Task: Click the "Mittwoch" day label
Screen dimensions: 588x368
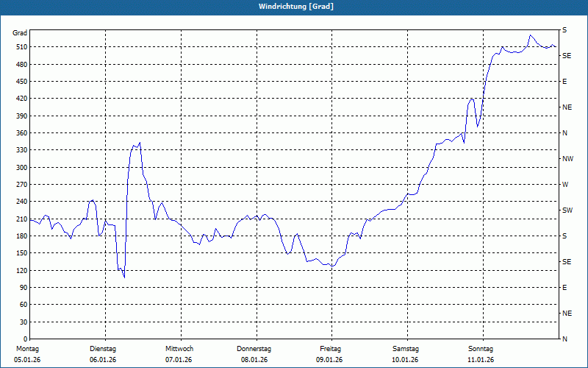Action: [x=179, y=349]
